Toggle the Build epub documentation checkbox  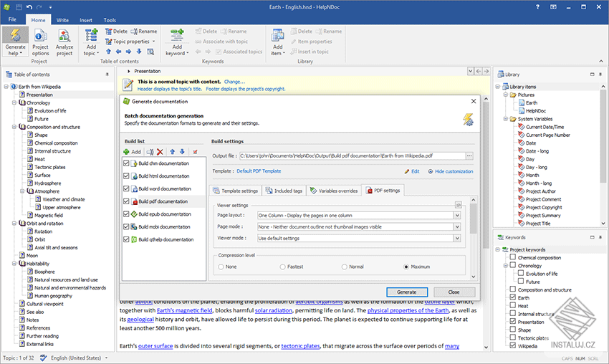coord(127,214)
